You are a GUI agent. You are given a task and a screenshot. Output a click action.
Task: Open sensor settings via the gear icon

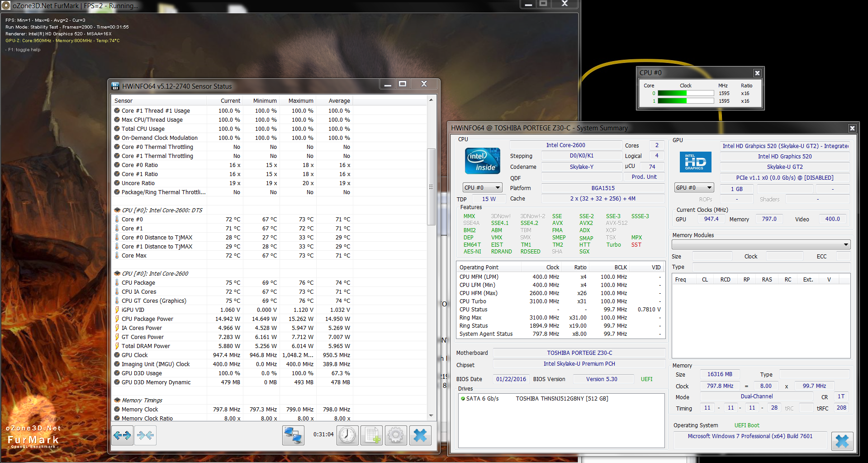coord(396,435)
